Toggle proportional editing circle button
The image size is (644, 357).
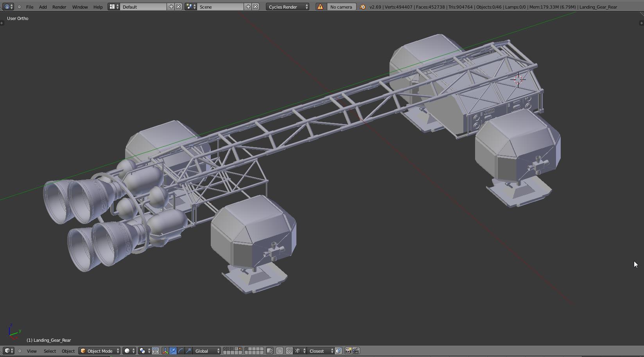(x=280, y=351)
